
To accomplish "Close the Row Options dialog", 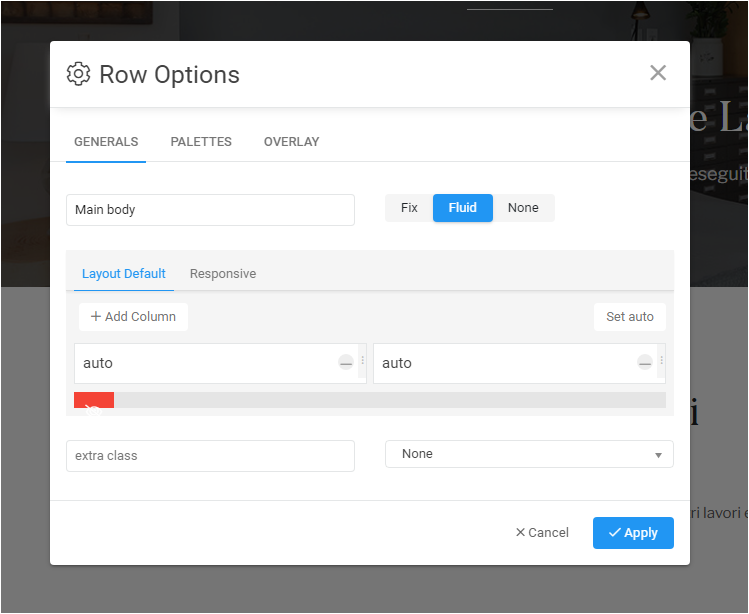I will [657, 72].
